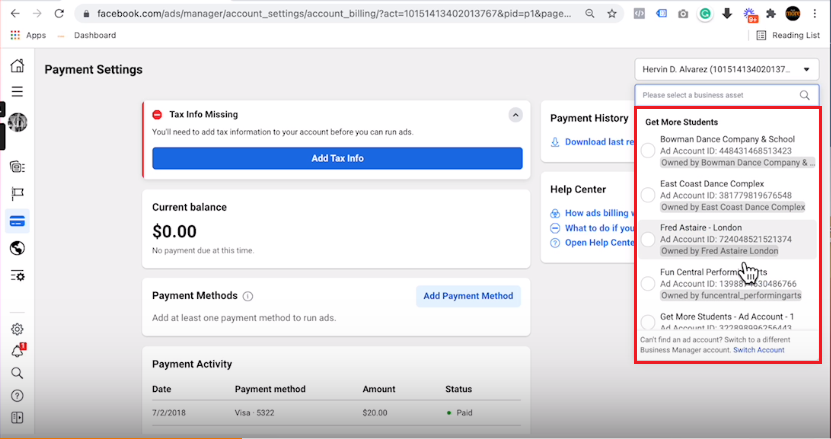Open the settings gear in sidebar

click(17, 329)
